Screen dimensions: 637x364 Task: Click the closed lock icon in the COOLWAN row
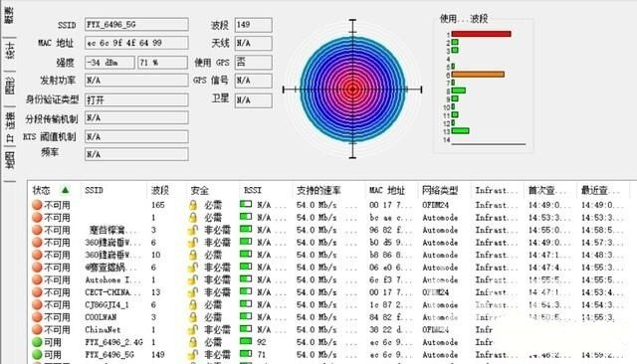(x=193, y=317)
